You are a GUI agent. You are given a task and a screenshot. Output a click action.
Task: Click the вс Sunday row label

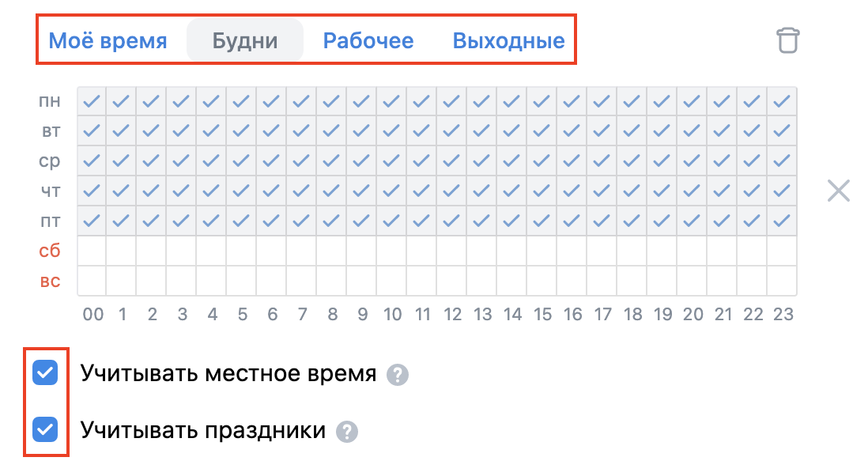(50, 282)
